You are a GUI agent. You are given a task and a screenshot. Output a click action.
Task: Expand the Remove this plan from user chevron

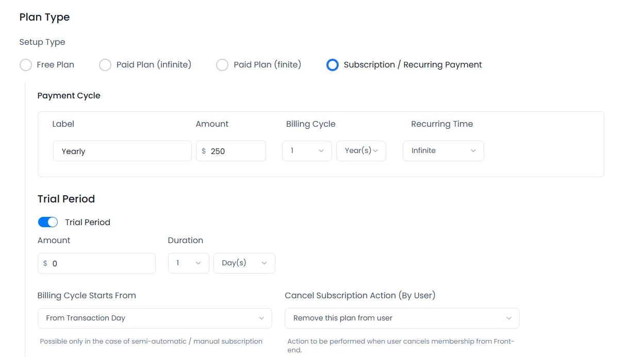point(509,318)
